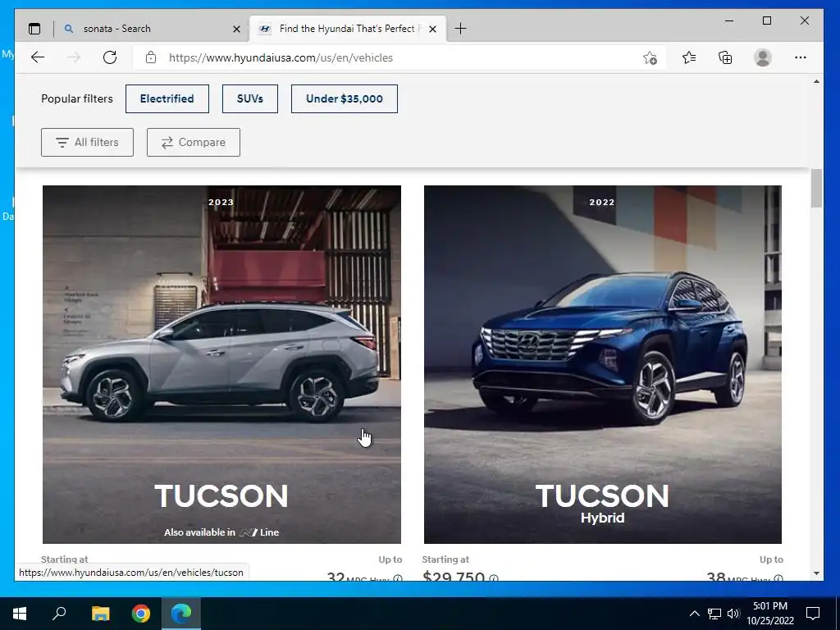Screen dimensions: 840x630
Task: Click the vertical scrollbar thumb
Action: point(816,188)
